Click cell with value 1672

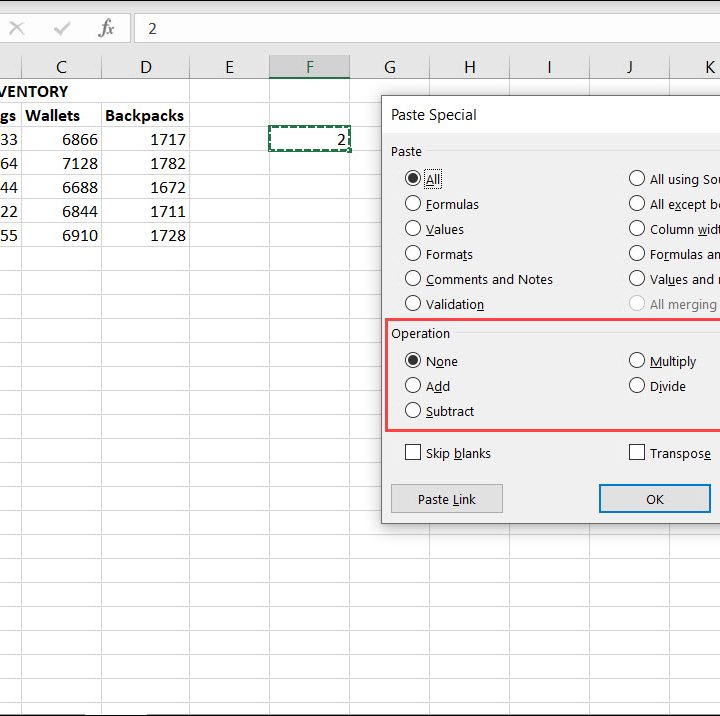145,187
